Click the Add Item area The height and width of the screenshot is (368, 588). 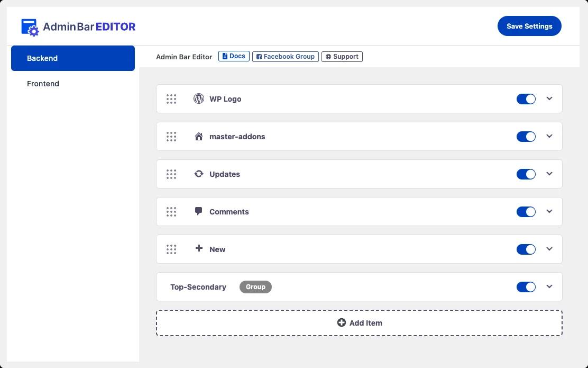[x=359, y=322]
